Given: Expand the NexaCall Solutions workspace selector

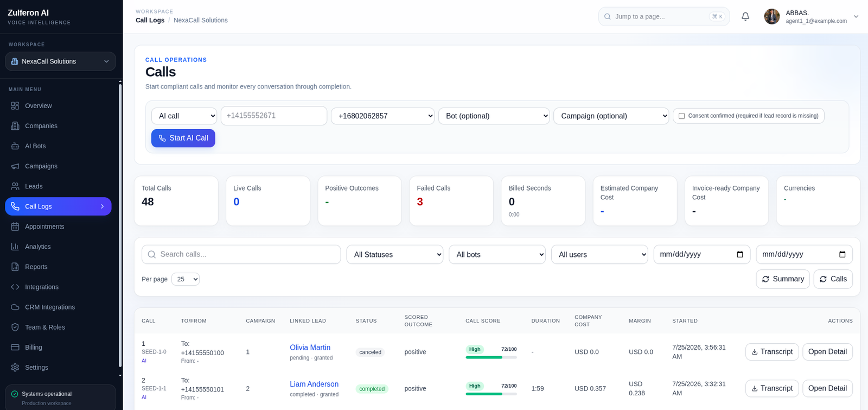Looking at the screenshot, I should tap(61, 61).
